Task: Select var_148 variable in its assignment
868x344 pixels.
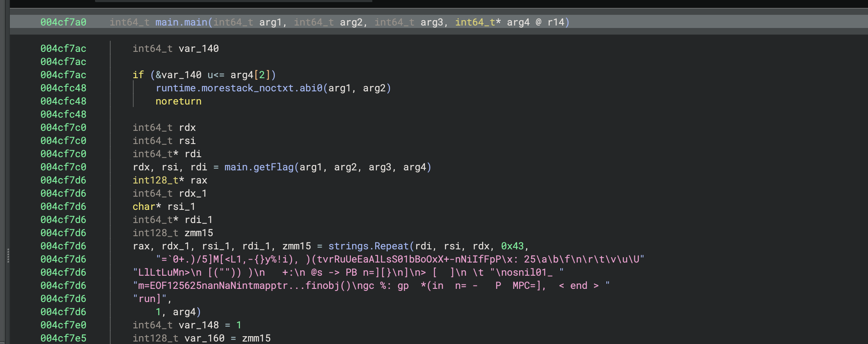Action: (x=199, y=325)
